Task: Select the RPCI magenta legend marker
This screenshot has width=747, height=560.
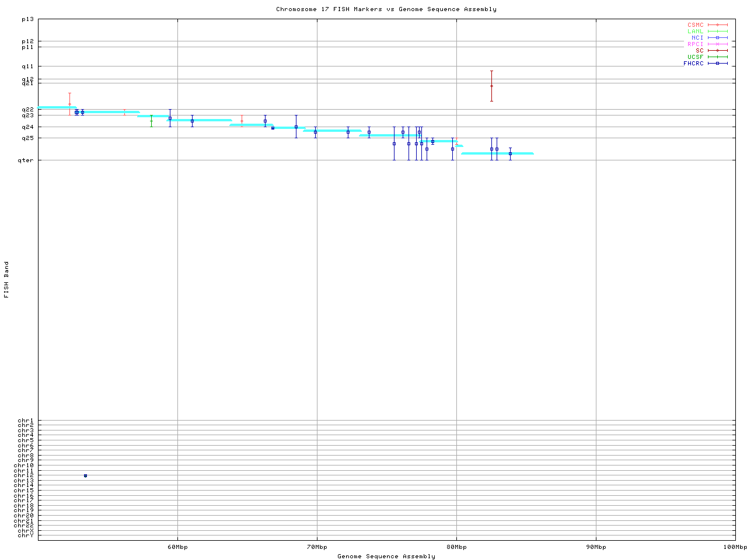Action: [x=717, y=44]
